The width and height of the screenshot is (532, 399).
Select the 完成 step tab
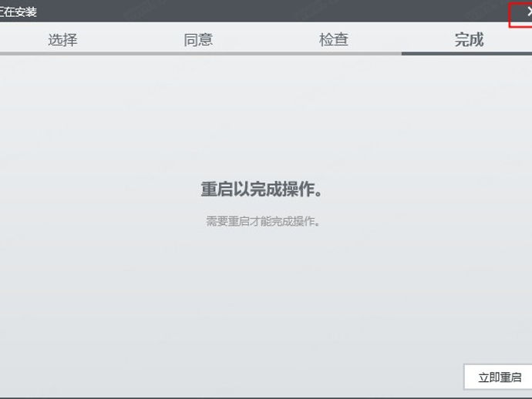[469, 39]
